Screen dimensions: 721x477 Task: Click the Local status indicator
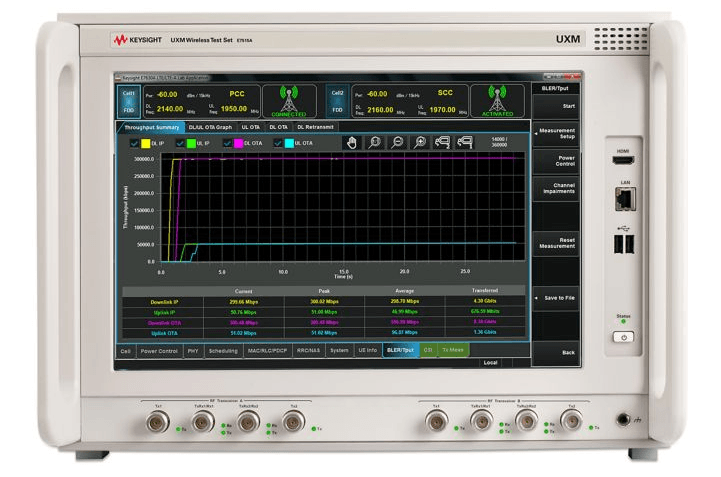point(490,362)
